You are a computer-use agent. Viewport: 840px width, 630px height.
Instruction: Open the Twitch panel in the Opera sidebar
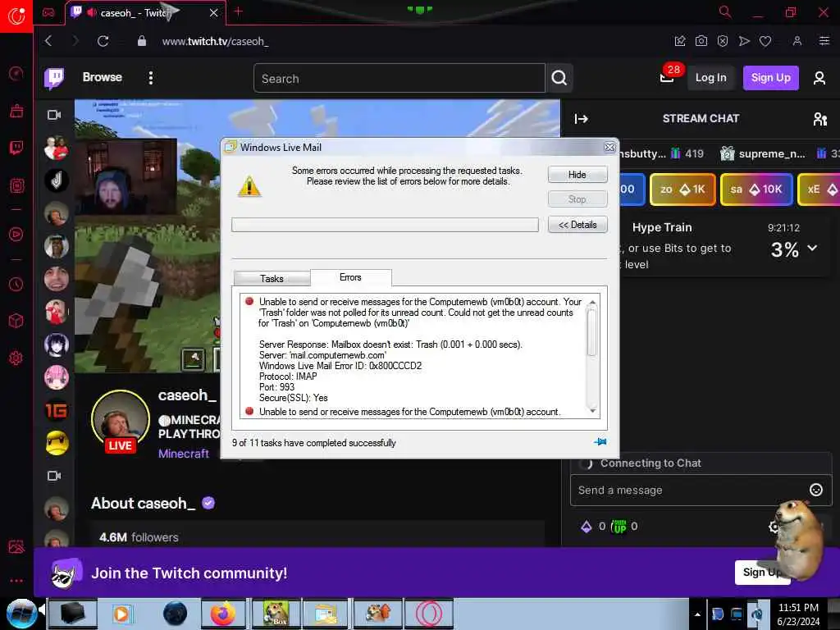(16, 148)
